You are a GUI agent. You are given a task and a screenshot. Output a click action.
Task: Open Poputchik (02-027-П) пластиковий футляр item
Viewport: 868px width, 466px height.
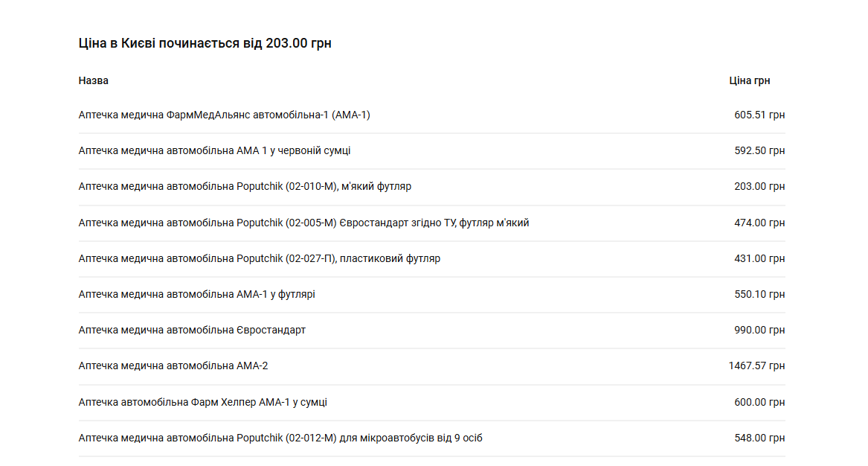(259, 258)
